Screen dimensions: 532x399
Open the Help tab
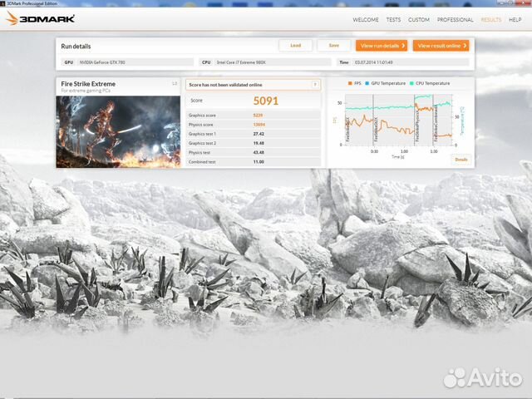[x=515, y=20]
